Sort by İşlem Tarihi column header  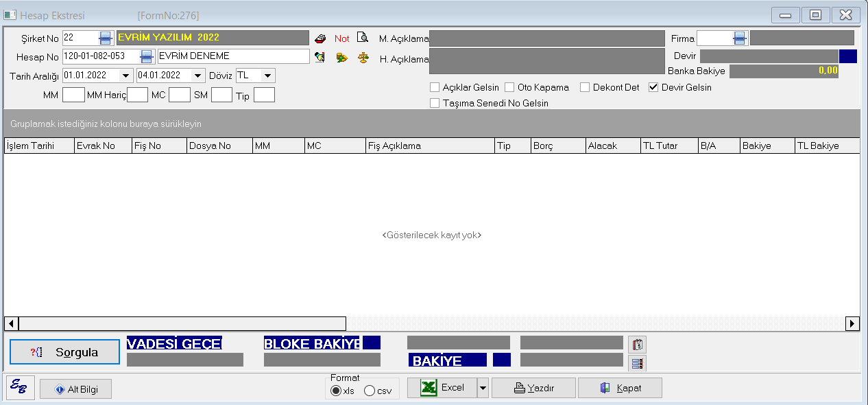coord(39,146)
